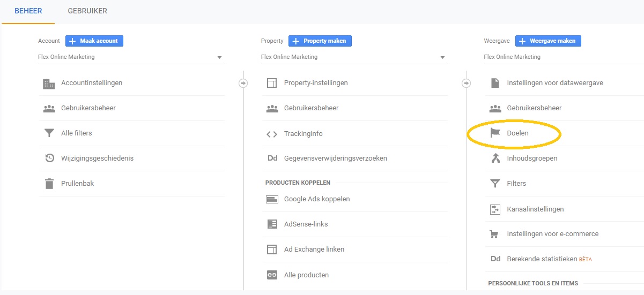Click the Alle filters funnel icon
Screen dimensions: 644x295
point(49,133)
